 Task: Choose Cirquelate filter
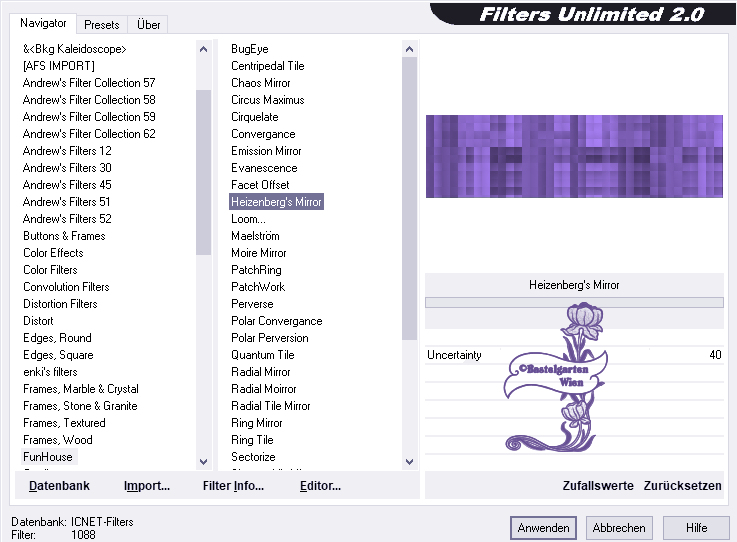255,117
